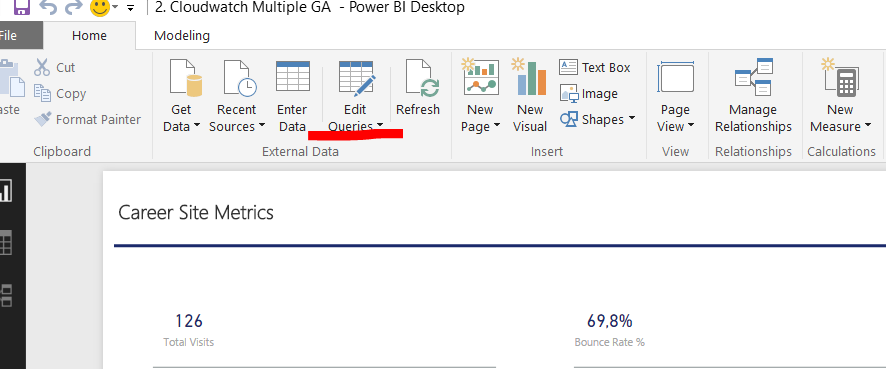The height and width of the screenshot is (369, 886).
Task: Expand the New Measure dropdown arrow
Action: (867, 125)
